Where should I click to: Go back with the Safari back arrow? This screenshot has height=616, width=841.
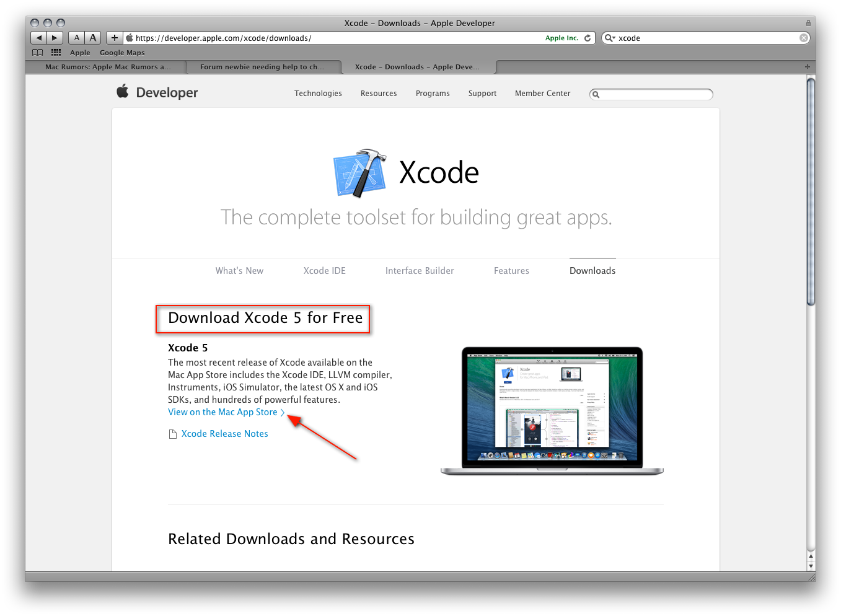38,38
